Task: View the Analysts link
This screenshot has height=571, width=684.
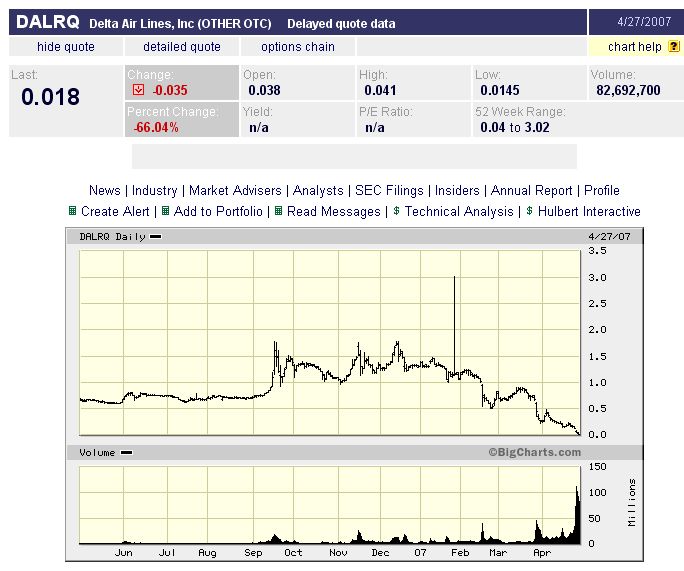Action: click(x=318, y=191)
